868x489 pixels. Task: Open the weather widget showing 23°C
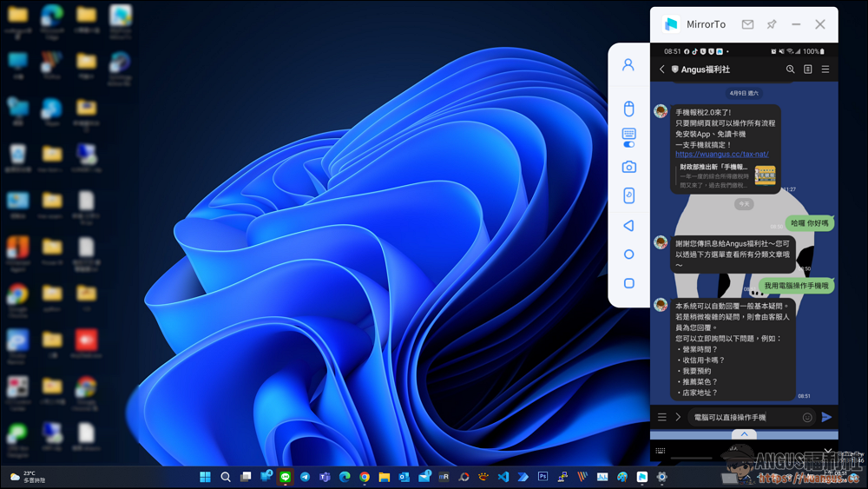[28, 477]
